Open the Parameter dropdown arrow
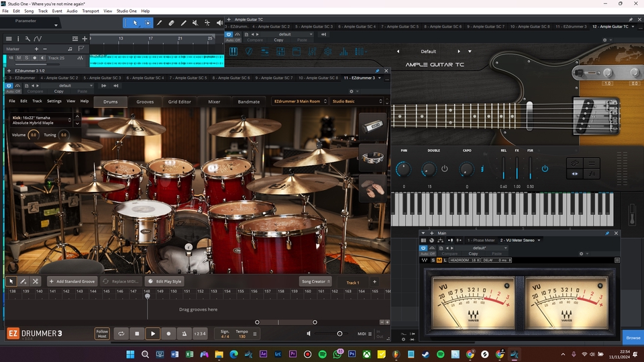The width and height of the screenshot is (644, 362). 56,26
